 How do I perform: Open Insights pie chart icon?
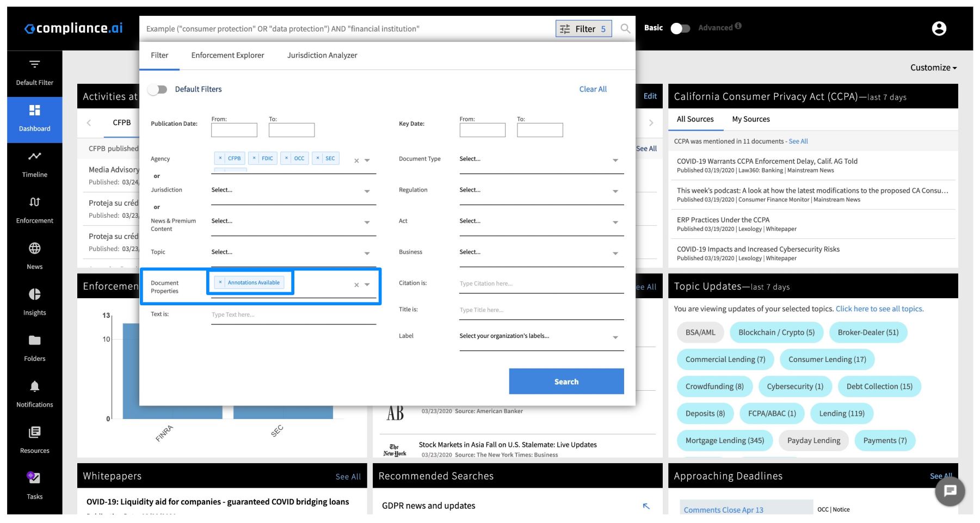pos(34,294)
